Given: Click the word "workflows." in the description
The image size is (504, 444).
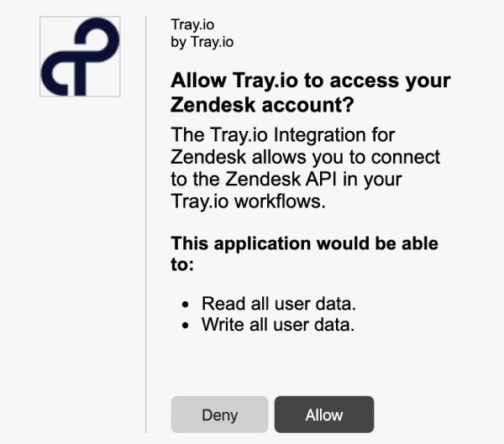Looking at the screenshot, I should pyautogui.click(x=280, y=201).
